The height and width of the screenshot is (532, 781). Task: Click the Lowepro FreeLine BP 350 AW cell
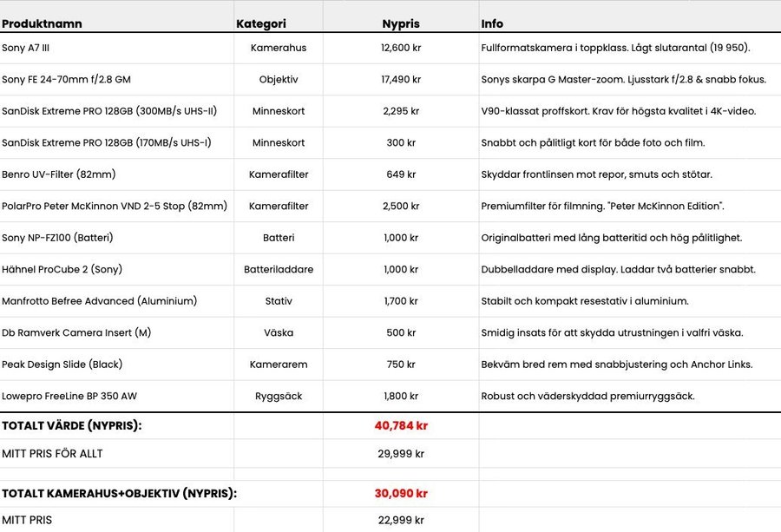tap(69, 396)
